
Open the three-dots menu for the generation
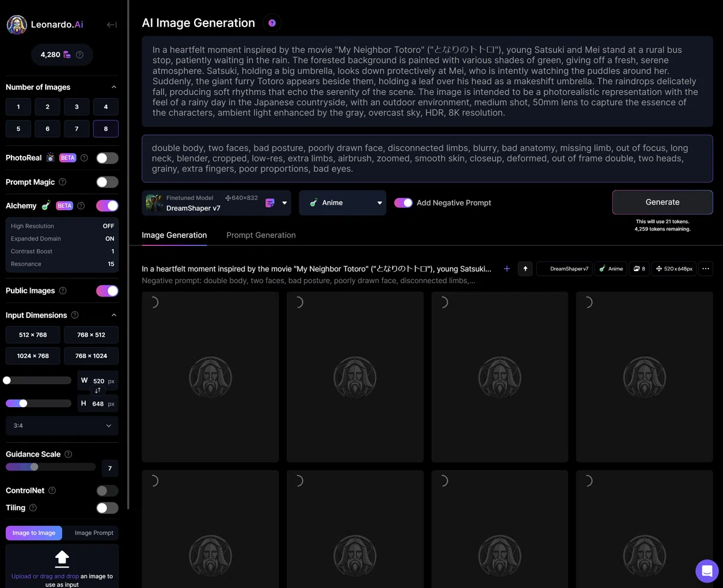(706, 269)
